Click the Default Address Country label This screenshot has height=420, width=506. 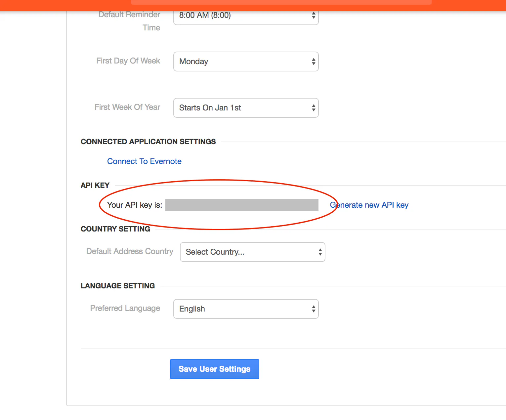130,251
